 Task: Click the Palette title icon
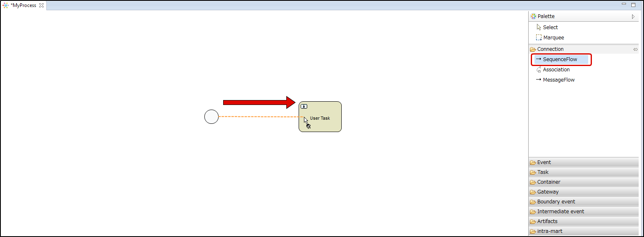pos(533,16)
